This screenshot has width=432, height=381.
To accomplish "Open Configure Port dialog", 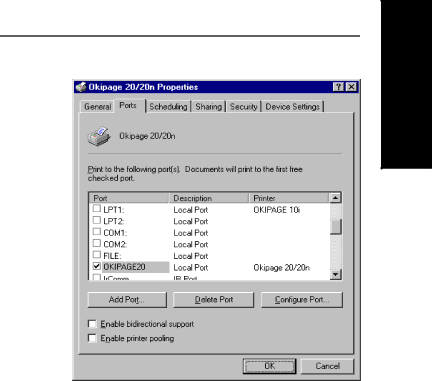I will (x=302, y=300).
